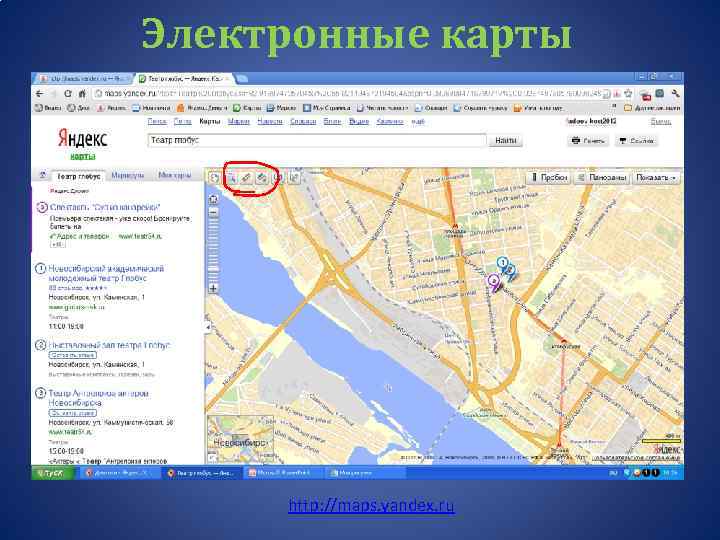The width and height of the screenshot is (720, 540).
Task: Collapse the side panel with left-edge arrow
Action: (x=208, y=327)
